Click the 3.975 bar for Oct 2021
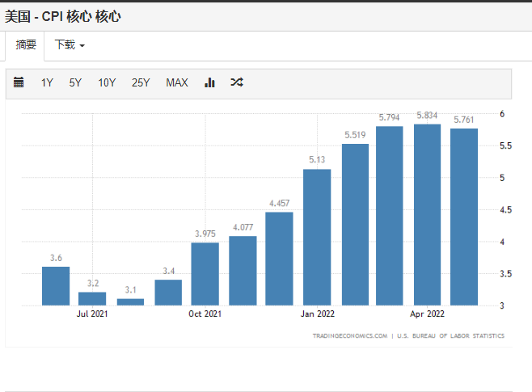 (205, 274)
